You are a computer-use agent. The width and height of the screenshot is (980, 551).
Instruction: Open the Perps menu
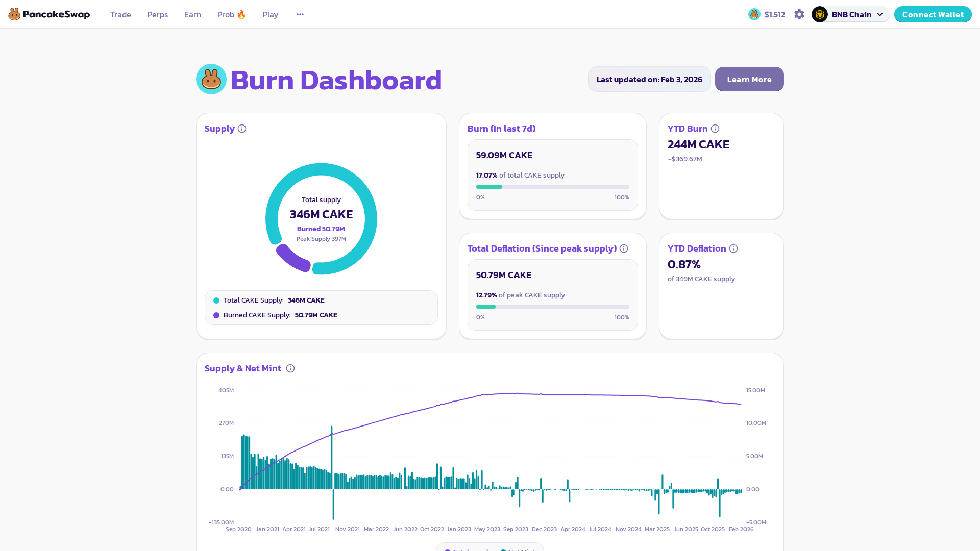(x=158, y=14)
